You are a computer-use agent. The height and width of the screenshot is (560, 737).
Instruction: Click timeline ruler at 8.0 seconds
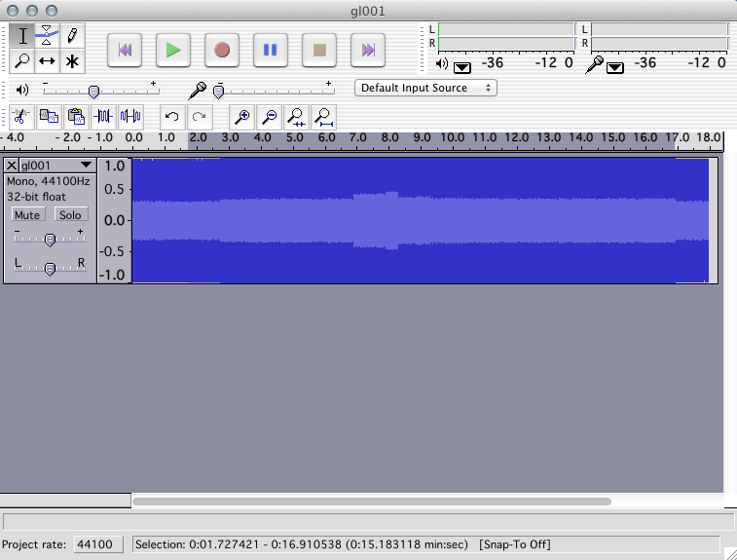(389, 137)
